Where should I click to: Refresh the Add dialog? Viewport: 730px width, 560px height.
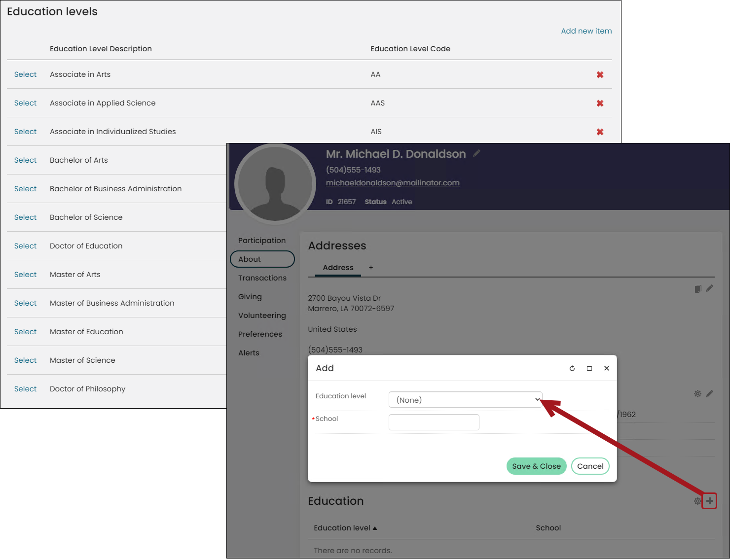(572, 368)
